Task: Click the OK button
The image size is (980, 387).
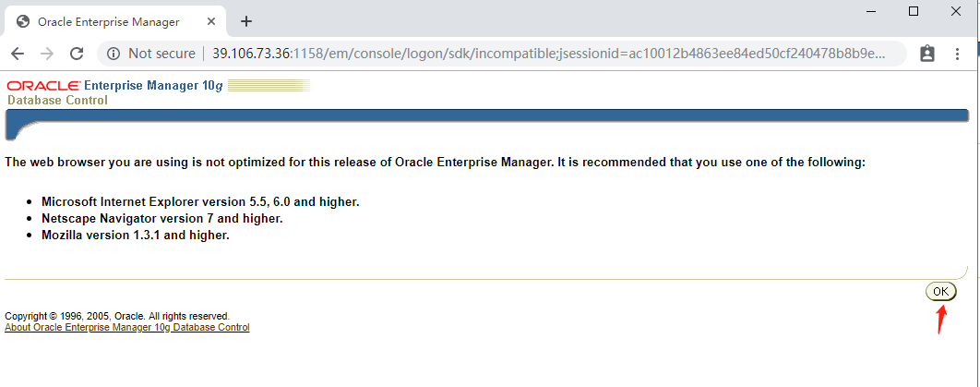Action: click(940, 291)
